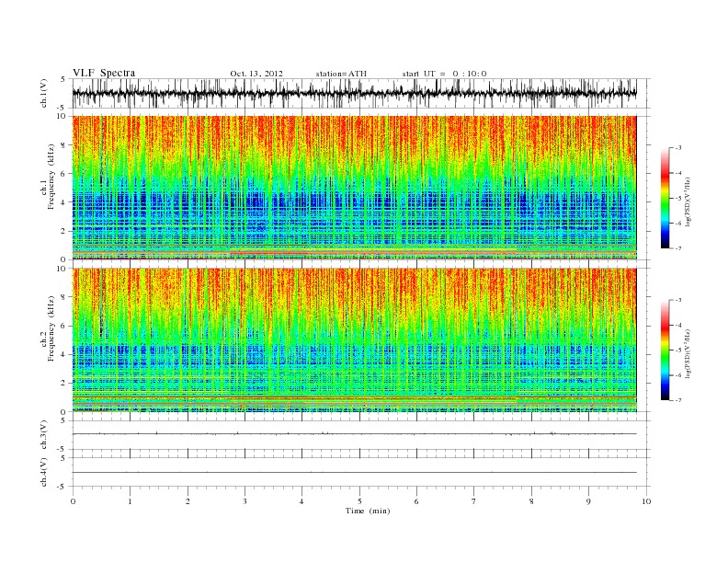Click the "Time (min)" x-axis label
The height and width of the screenshot is (563, 728).
coord(368,511)
